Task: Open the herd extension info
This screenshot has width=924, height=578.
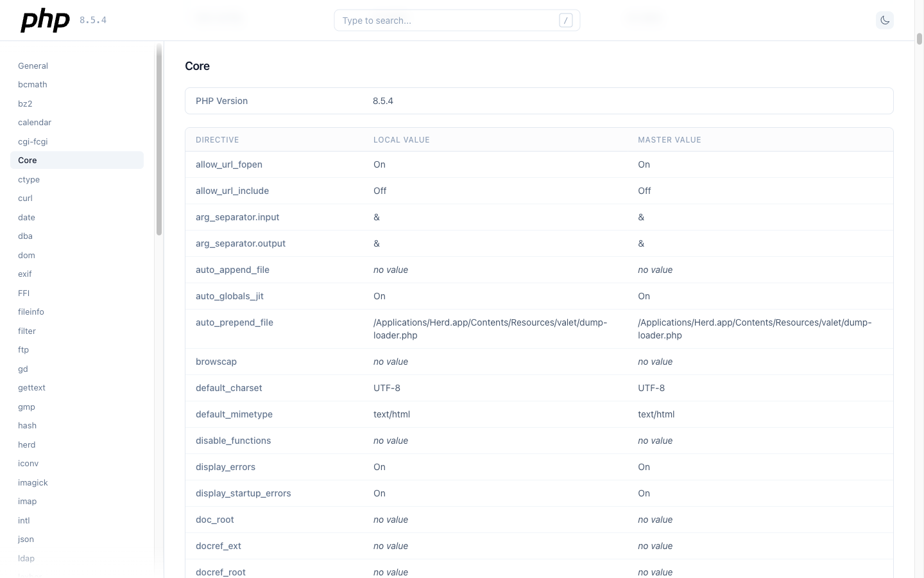Action: click(x=26, y=444)
